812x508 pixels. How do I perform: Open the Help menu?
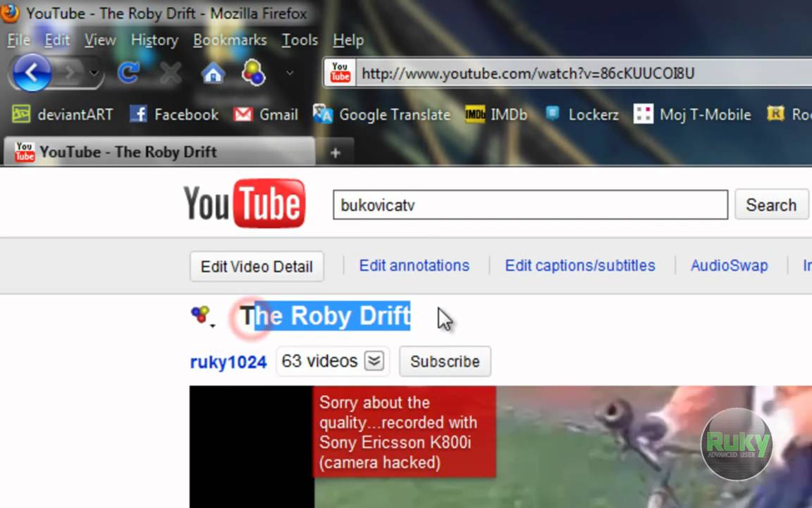[348, 40]
